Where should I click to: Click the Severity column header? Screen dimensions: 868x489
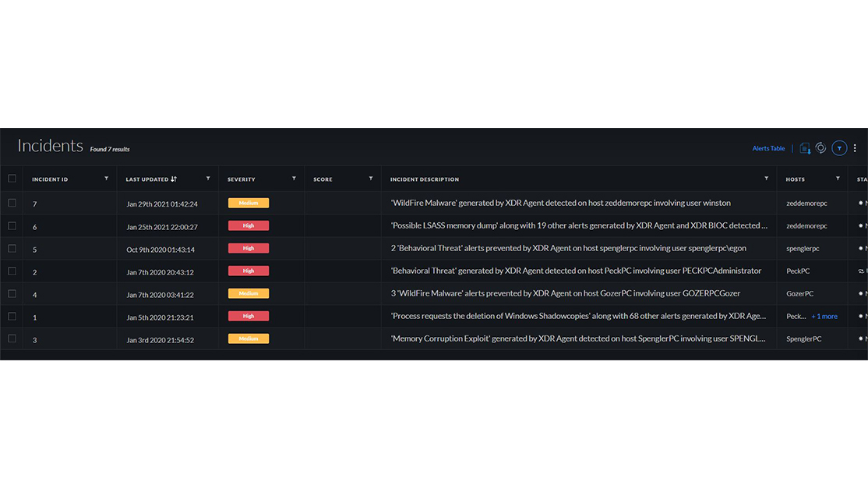click(242, 179)
